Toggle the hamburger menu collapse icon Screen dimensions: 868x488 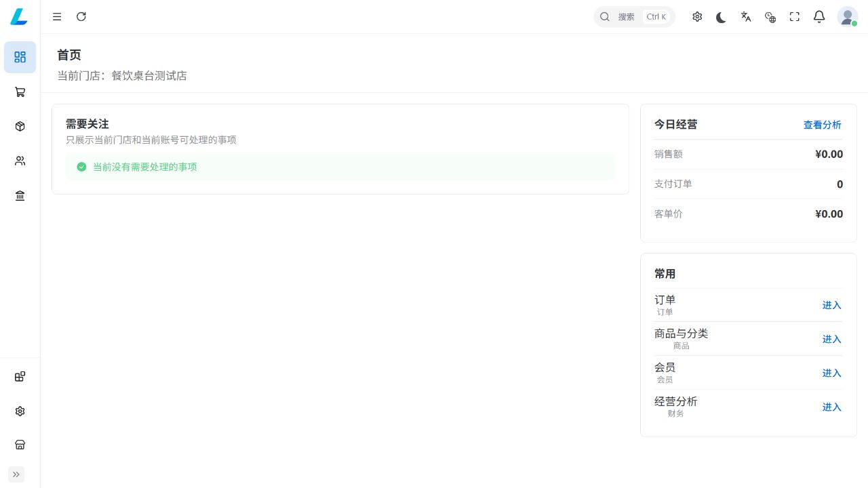57,17
